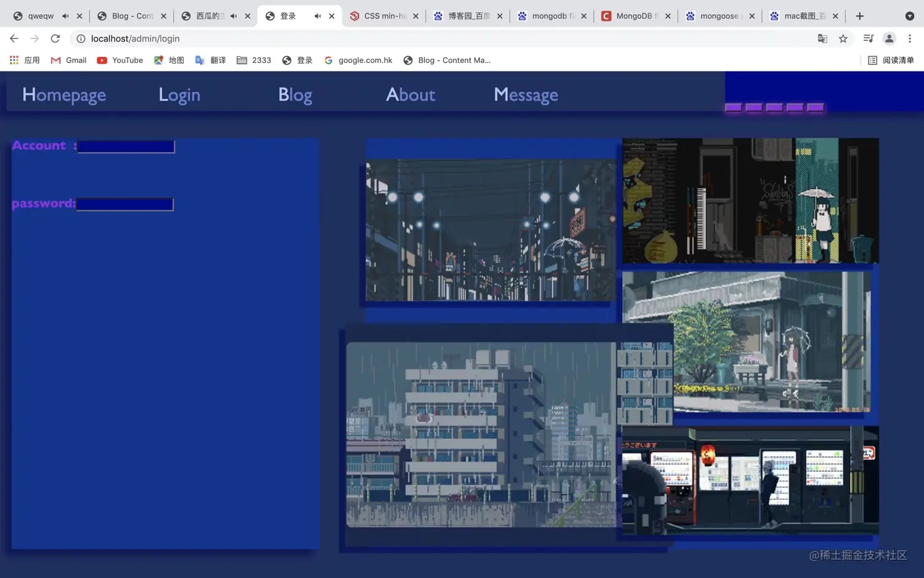
Task: Bookmark this page with the star icon
Action: tap(843, 39)
